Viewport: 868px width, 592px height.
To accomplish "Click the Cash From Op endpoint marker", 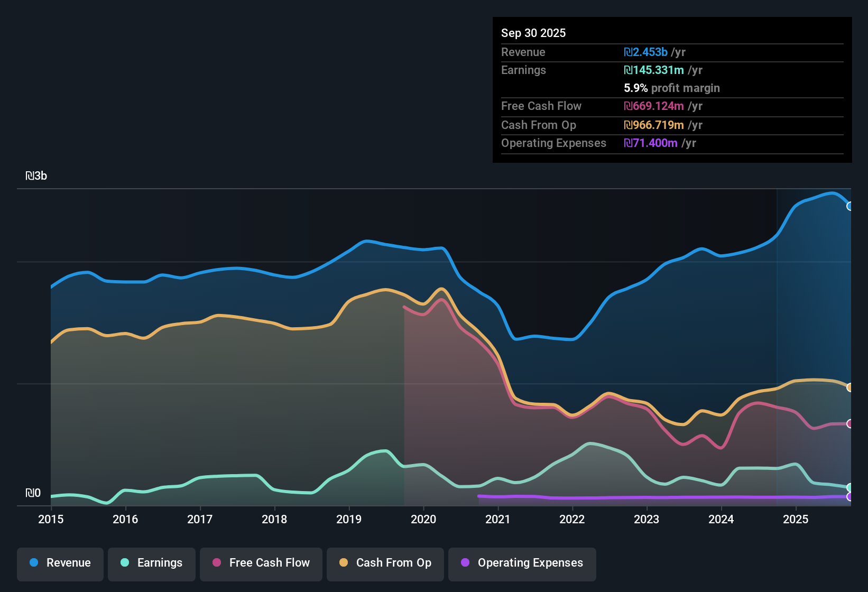I will pos(849,387).
